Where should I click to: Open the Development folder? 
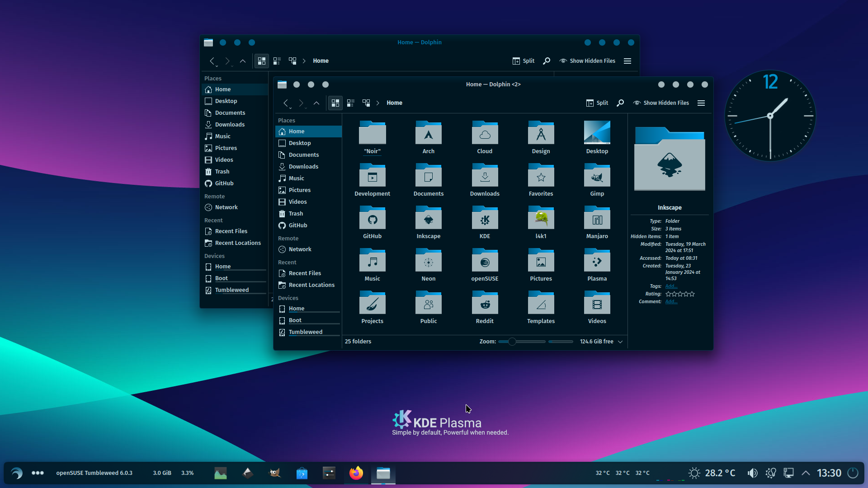372,180
